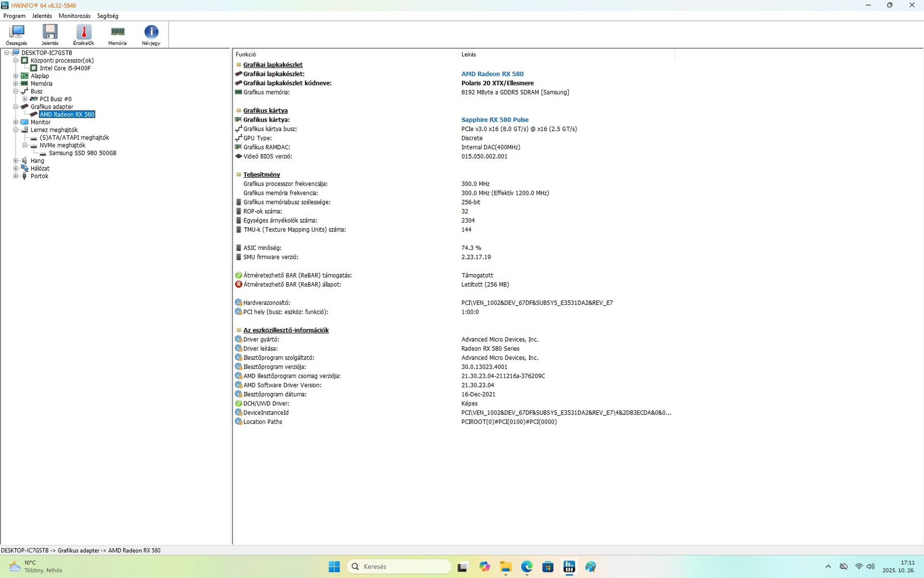Open the Windows Start menu
This screenshot has height=578, width=924.
pyautogui.click(x=334, y=567)
